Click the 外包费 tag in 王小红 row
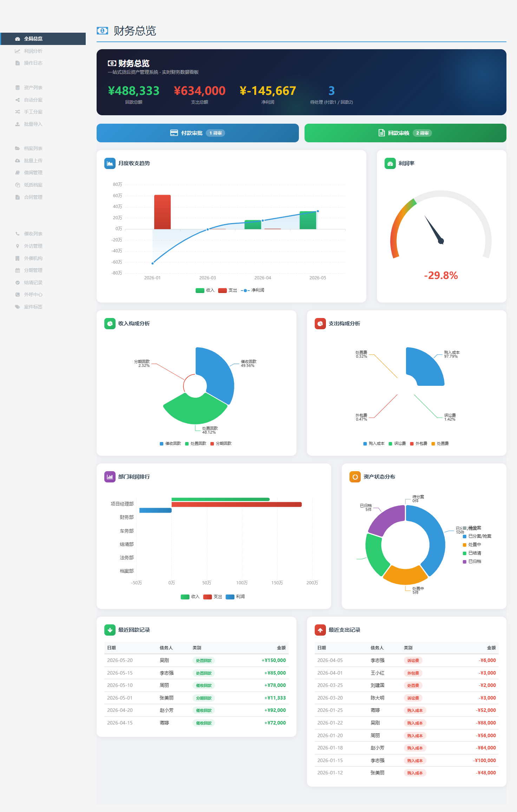The image size is (517, 812). 413,673
